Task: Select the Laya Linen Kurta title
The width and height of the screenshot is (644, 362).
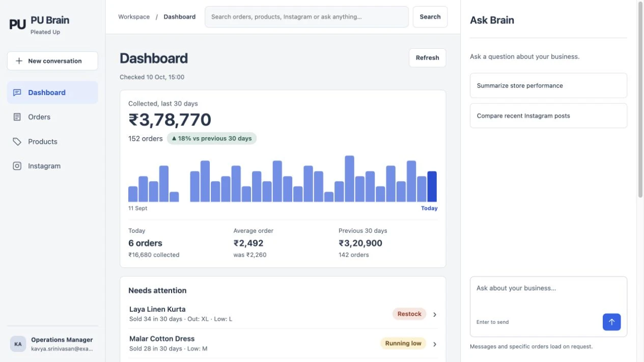Action: pos(157,309)
